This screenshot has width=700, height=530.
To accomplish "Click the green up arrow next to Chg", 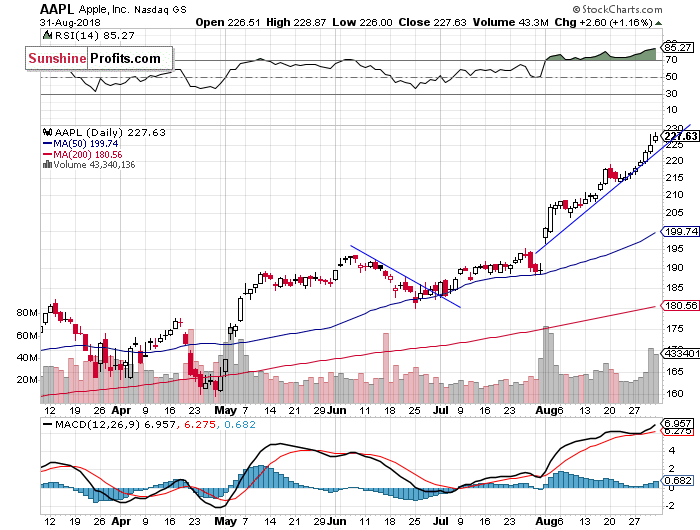I will pyautogui.click(x=658, y=23).
